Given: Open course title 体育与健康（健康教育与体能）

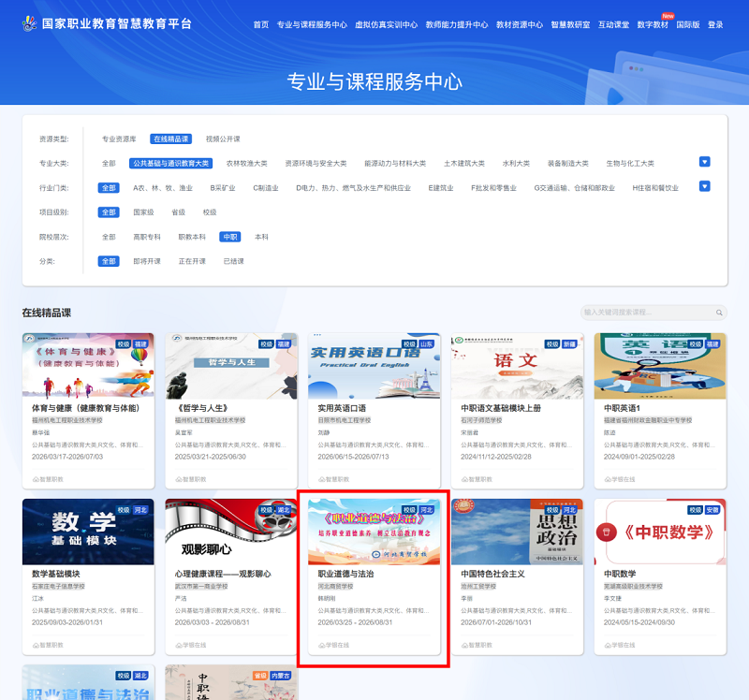Looking at the screenshot, I should coord(86,408).
